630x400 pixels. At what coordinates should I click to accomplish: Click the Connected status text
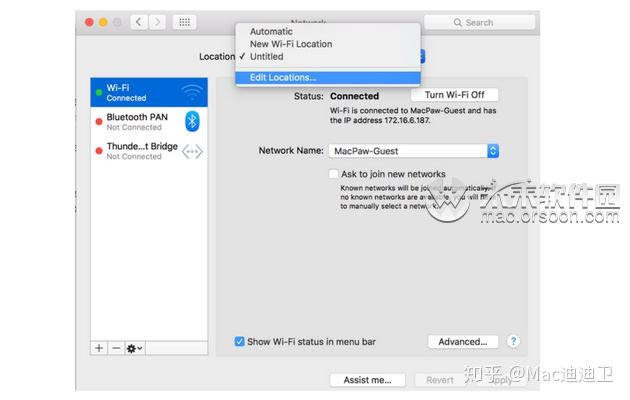pos(354,96)
